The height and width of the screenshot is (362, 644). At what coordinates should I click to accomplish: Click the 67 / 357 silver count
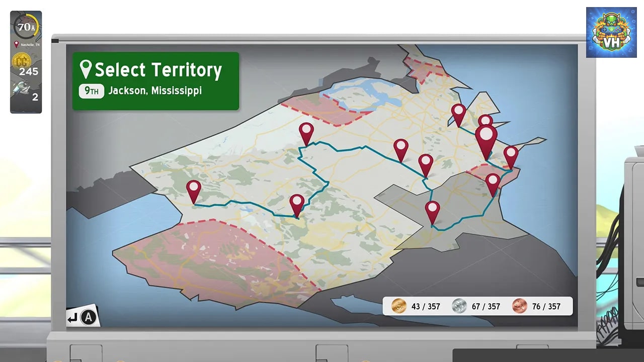486,306
